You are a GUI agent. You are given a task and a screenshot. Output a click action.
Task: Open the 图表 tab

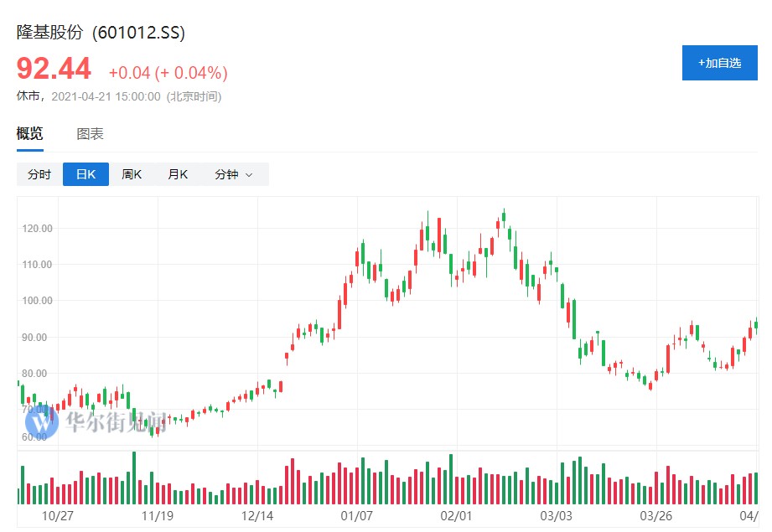tap(90, 134)
